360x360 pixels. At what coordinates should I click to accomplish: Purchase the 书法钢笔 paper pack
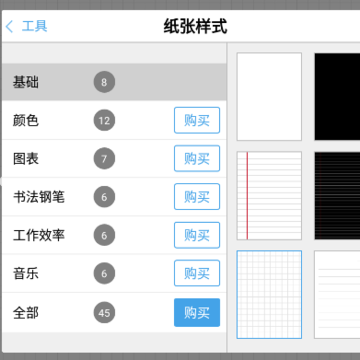(x=197, y=197)
